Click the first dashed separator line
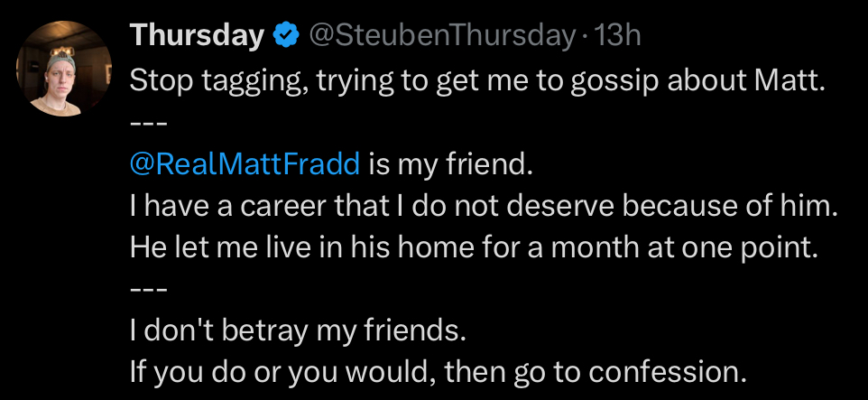 pos(149,122)
